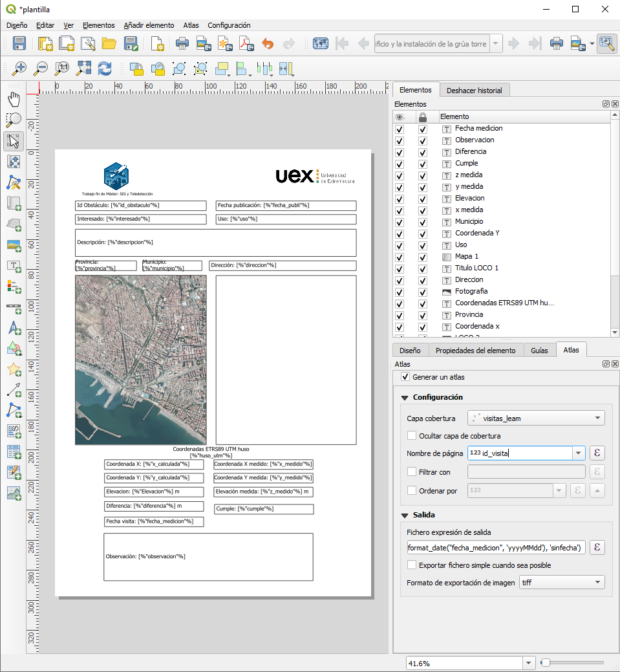The image size is (620, 672).
Task: Switch to Propiedades del elemento tab
Action: (x=475, y=350)
